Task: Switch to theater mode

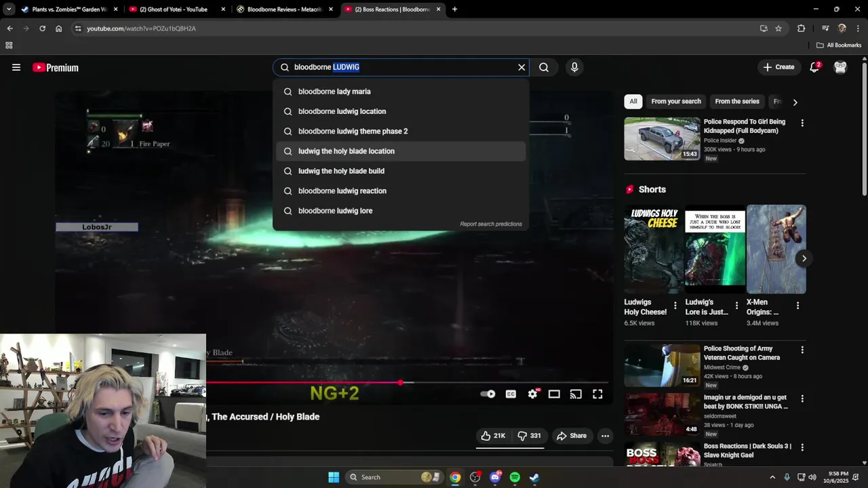Action: pyautogui.click(x=554, y=394)
